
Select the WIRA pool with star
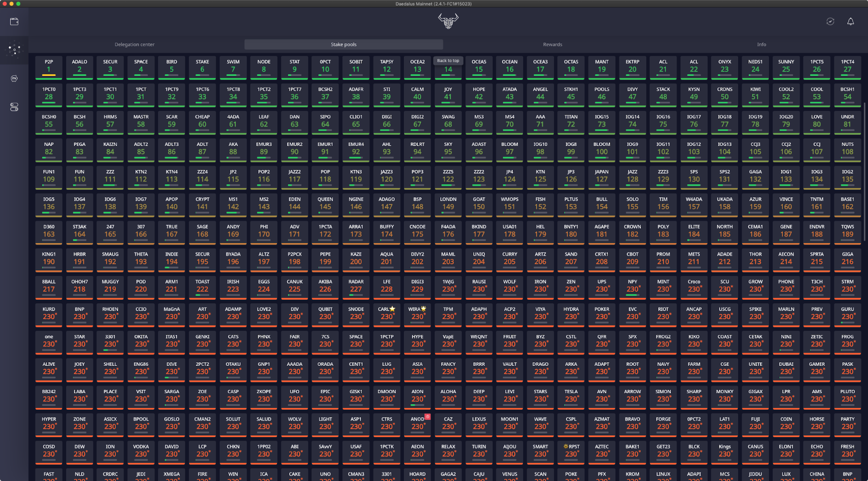pos(417,314)
